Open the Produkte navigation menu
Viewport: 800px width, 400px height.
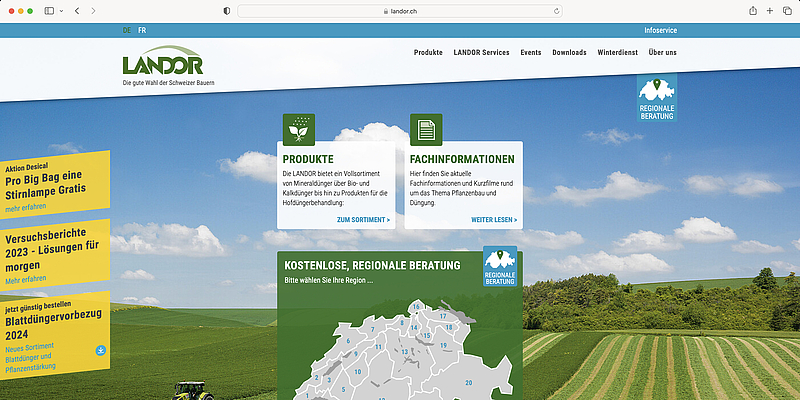(428, 52)
